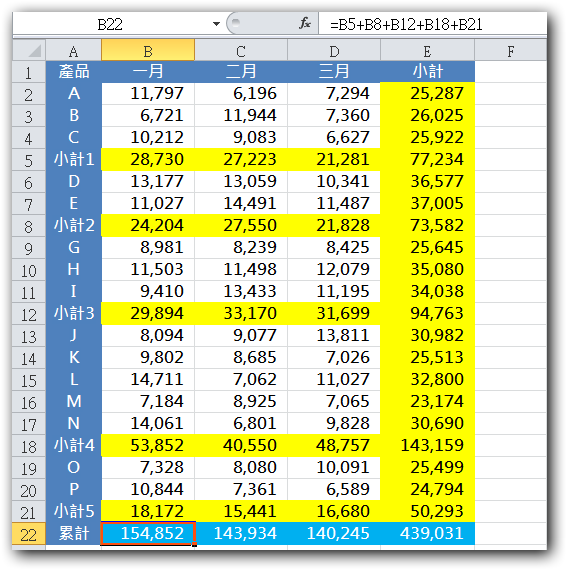Click cell B22 with value 154,852

tap(148, 534)
